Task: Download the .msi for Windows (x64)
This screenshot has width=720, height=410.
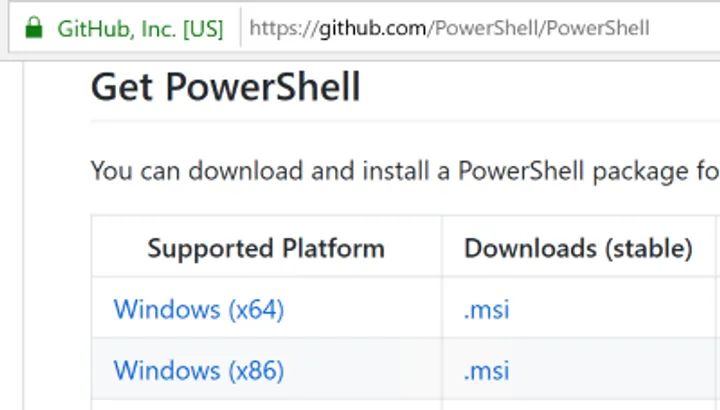Action: pos(487,310)
